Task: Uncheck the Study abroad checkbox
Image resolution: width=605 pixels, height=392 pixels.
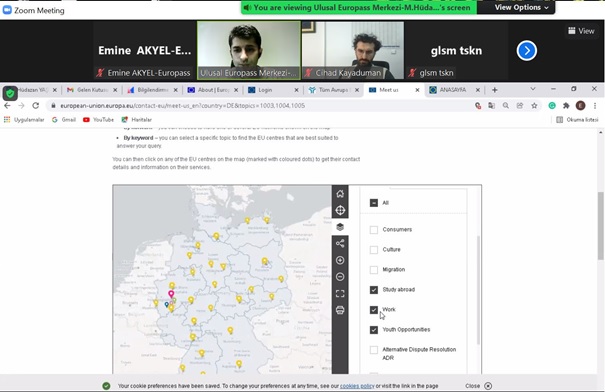Action: 373,290
